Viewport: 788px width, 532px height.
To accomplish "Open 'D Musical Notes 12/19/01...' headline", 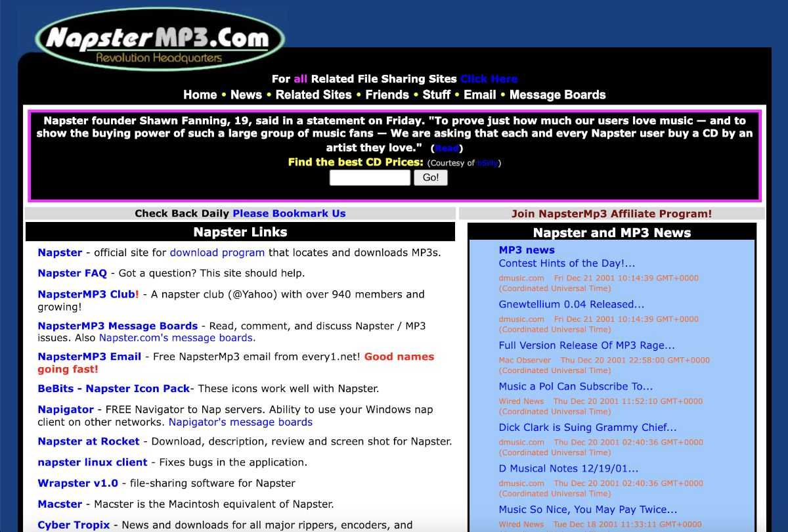I will (x=569, y=469).
